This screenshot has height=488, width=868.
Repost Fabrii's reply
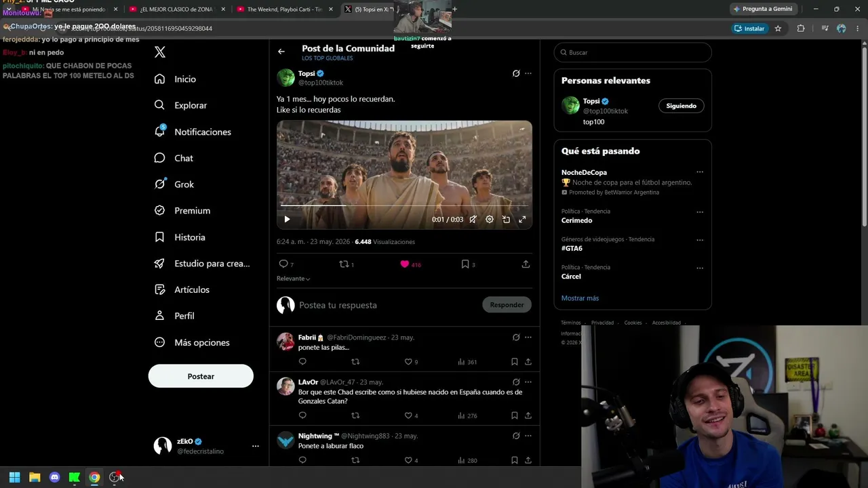pos(355,362)
